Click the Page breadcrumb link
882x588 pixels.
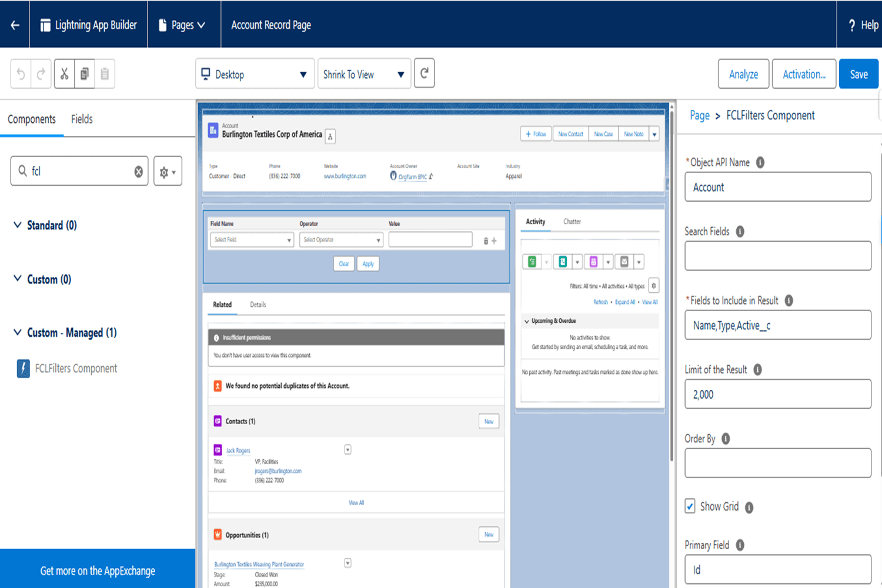(700, 115)
